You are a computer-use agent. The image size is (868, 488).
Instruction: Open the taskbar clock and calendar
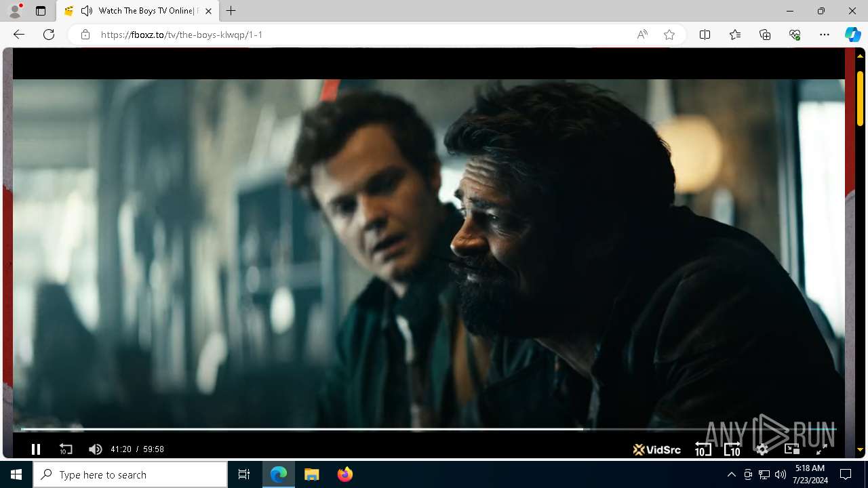point(810,474)
